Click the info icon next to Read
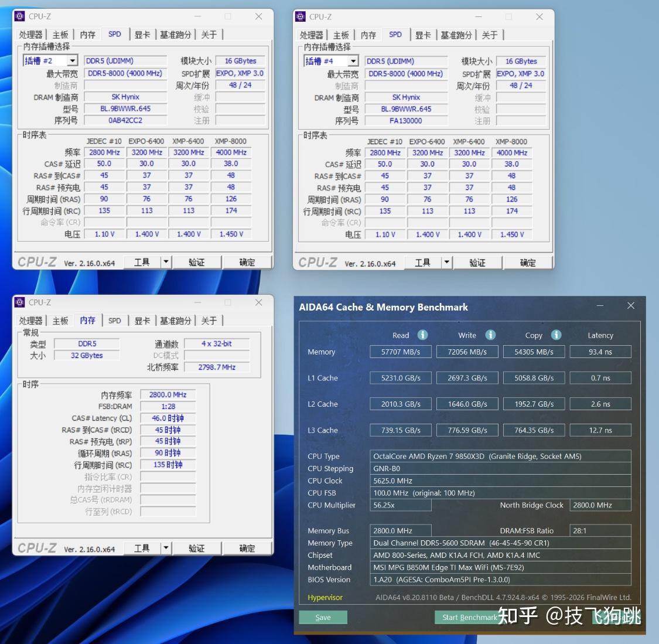659x644 pixels. pyautogui.click(x=422, y=335)
